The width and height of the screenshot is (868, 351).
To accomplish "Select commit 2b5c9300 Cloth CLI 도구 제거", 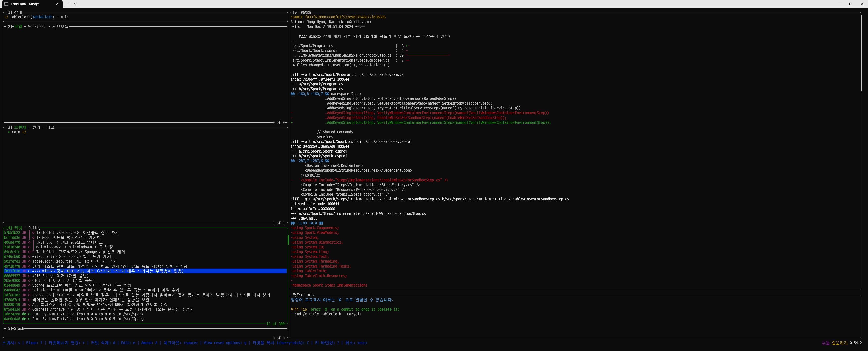I will click(145, 281).
